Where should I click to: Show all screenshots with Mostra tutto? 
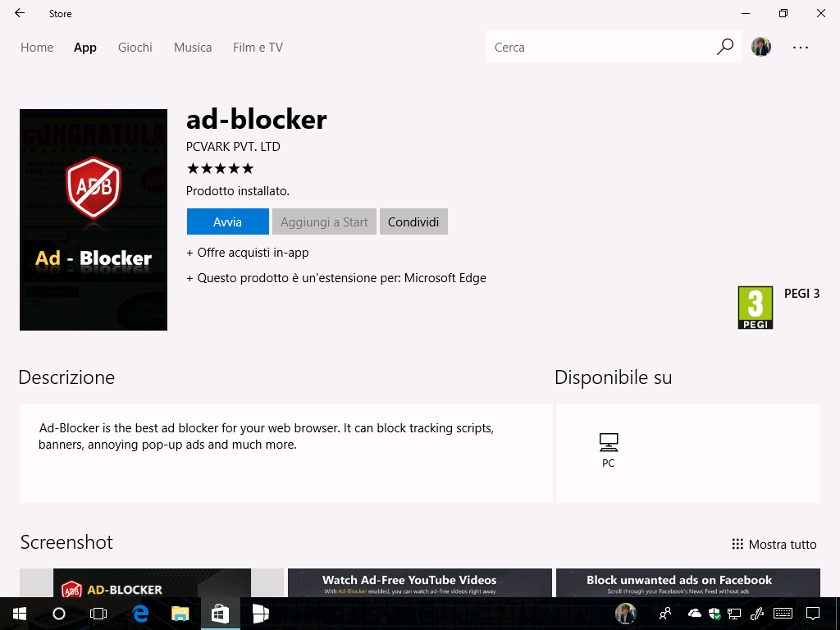click(x=774, y=545)
